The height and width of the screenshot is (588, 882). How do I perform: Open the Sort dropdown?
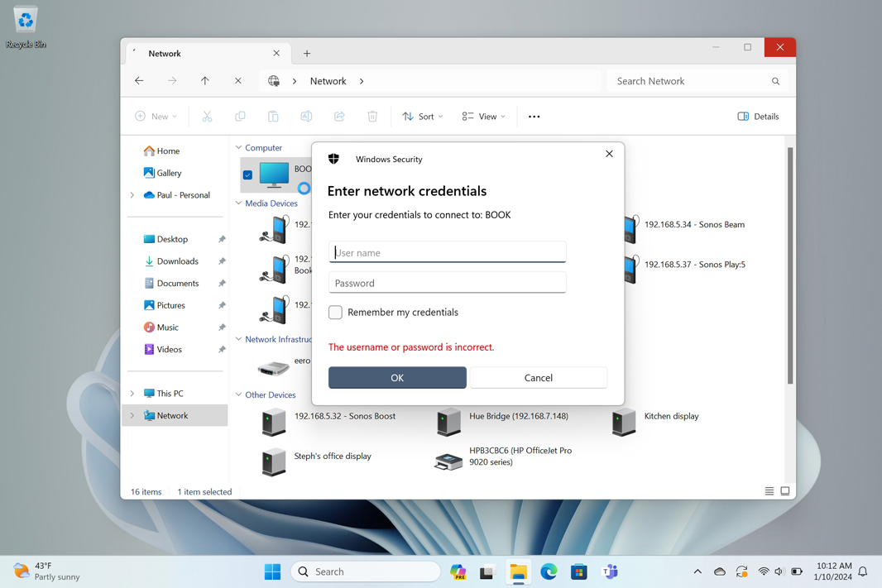[x=423, y=117]
